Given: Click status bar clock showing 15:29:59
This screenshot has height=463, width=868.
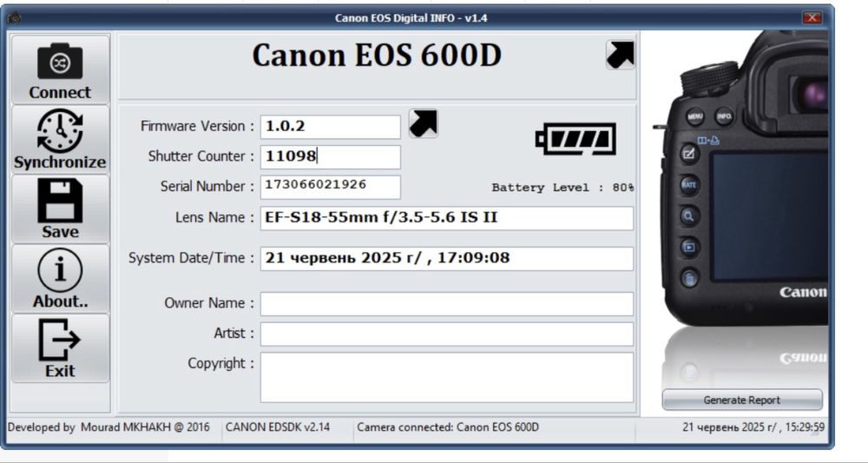Looking at the screenshot, I should [x=753, y=427].
